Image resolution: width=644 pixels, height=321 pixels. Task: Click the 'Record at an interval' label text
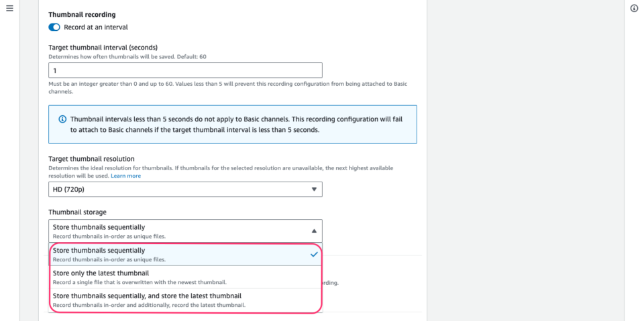pyautogui.click(x=95, y=27)
